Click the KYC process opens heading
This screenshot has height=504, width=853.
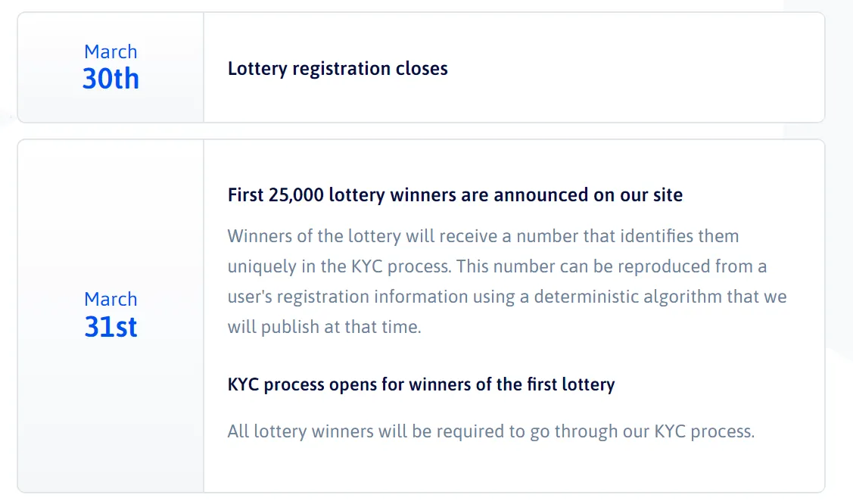pyautogui.click(x=421, y=384)
